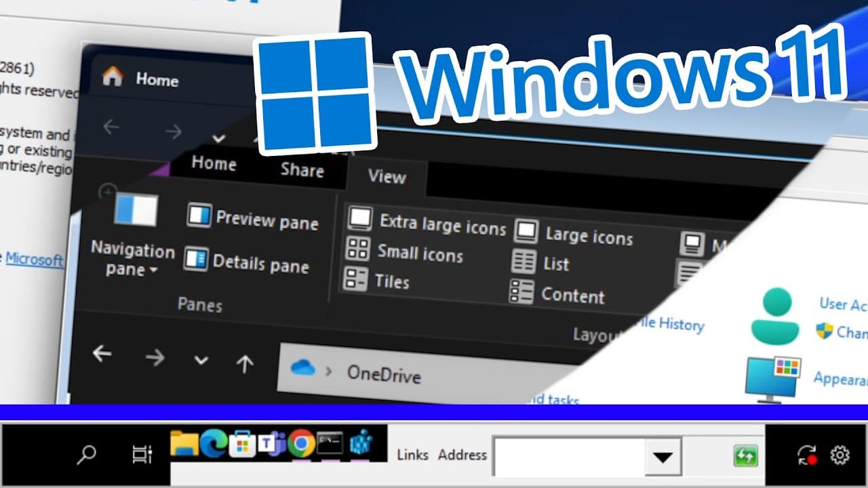This screenshot has width=868, height=488.
Task: Open the taskbar Address dropdown arrow
Action: (x=663, y=456)
